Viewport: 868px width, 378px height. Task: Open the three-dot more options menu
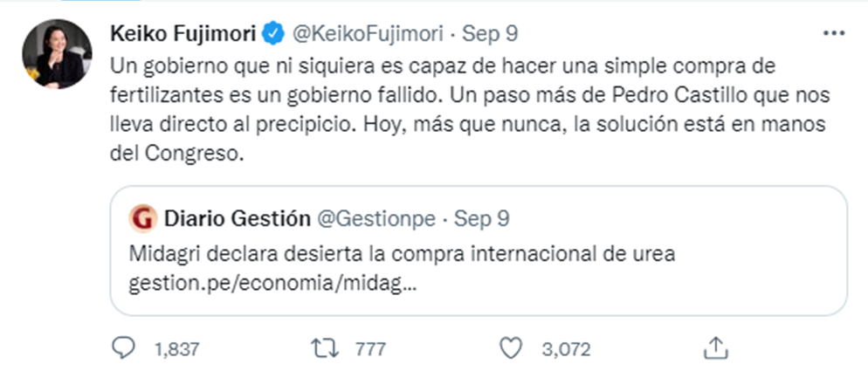pyautogui.click(x=833, y=33)
